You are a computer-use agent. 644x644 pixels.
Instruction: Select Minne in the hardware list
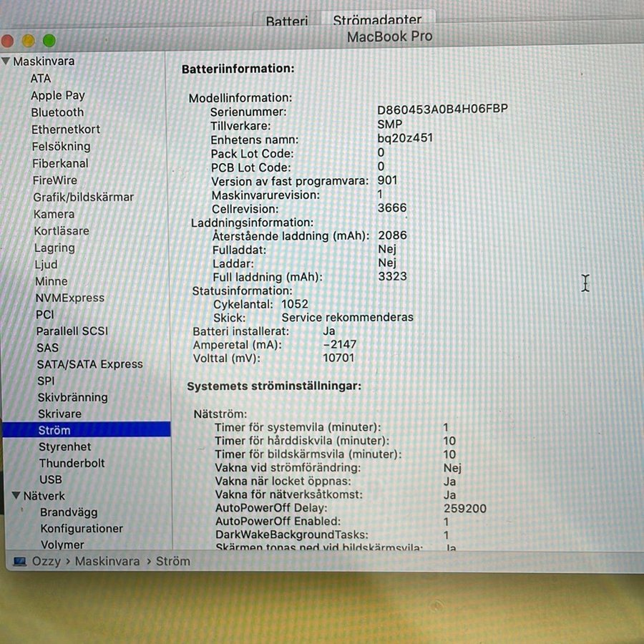[52, 281]
